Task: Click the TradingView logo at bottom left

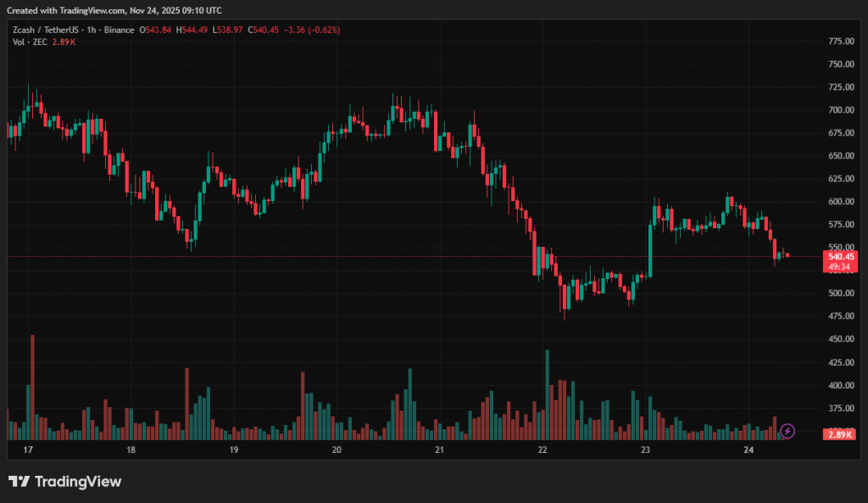Action: (x=65, y=482)
